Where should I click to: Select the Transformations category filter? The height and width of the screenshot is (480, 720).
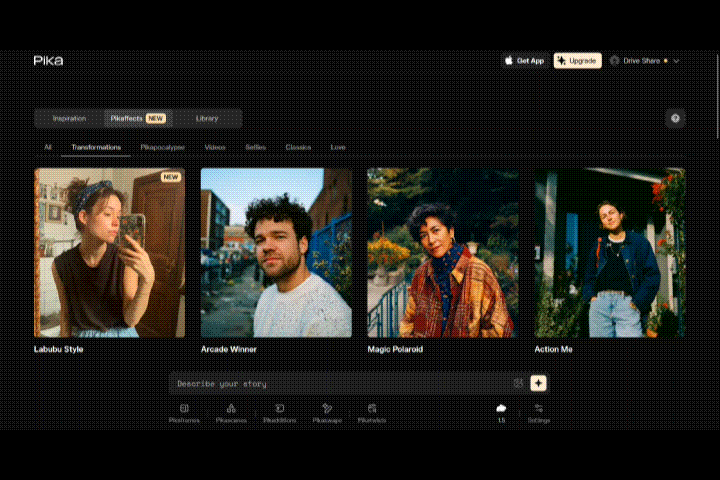click(96, 147)
